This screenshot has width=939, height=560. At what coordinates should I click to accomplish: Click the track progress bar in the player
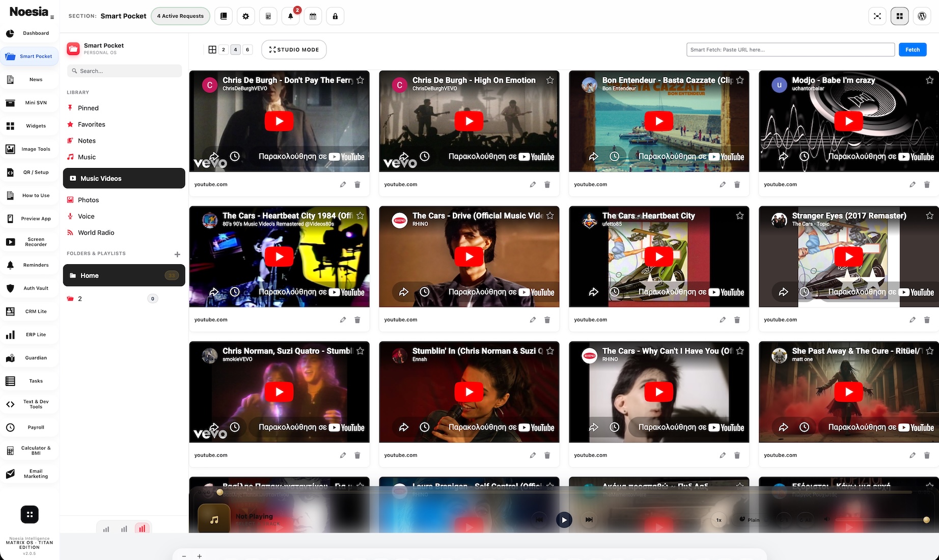tap(564, 492)
